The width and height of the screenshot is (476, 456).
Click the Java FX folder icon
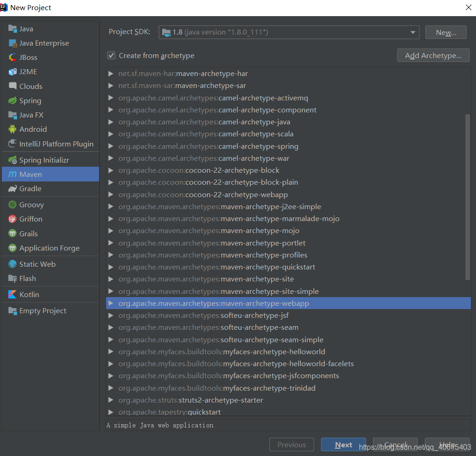pos(12,115)
